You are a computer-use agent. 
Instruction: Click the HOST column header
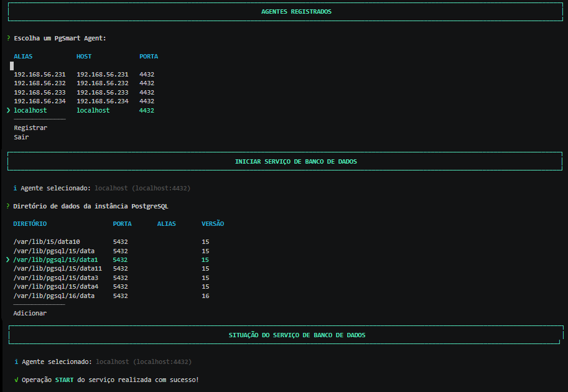pyautogui.click(x=84, y=57)
